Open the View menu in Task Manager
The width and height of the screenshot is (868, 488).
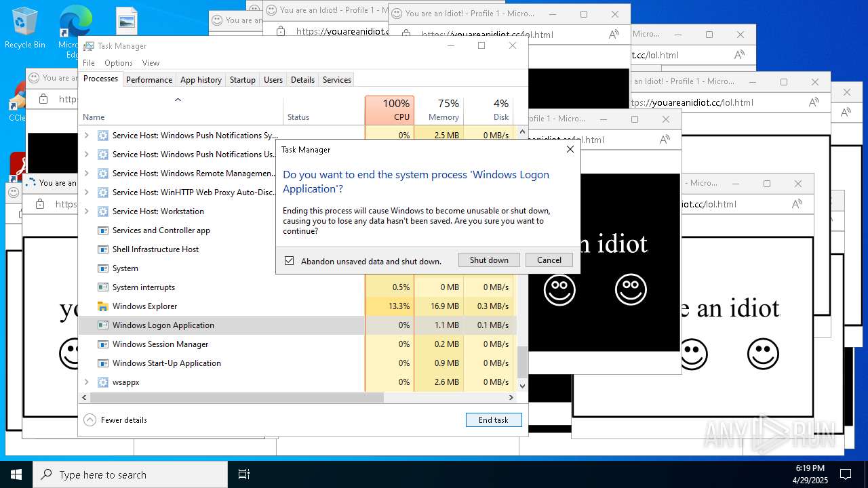pyautogui.click(x=151, y=62)
